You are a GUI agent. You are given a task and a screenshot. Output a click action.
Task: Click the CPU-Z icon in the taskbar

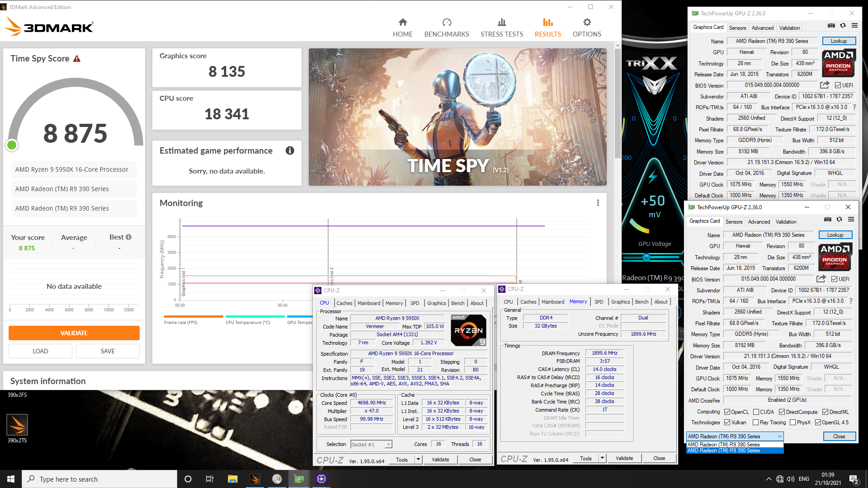click(321, 479)
